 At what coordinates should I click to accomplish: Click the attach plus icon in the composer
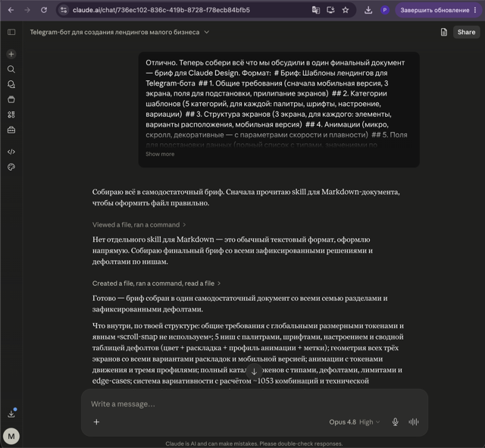[x=96, y=422]
